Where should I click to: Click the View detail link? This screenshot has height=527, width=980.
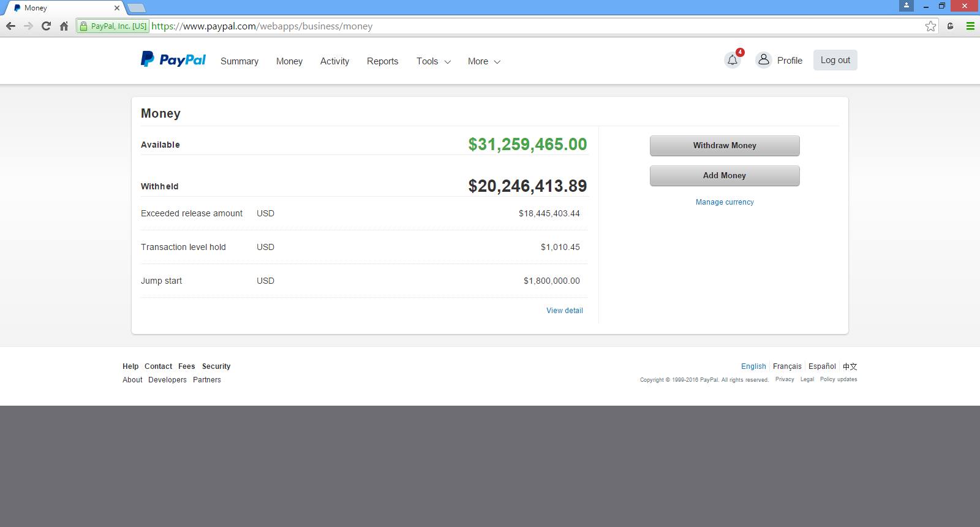(x=564, y=311)
